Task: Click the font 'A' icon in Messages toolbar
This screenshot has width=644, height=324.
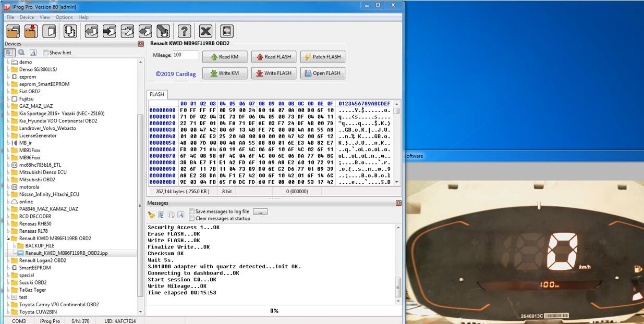Action: pos(180,215)
